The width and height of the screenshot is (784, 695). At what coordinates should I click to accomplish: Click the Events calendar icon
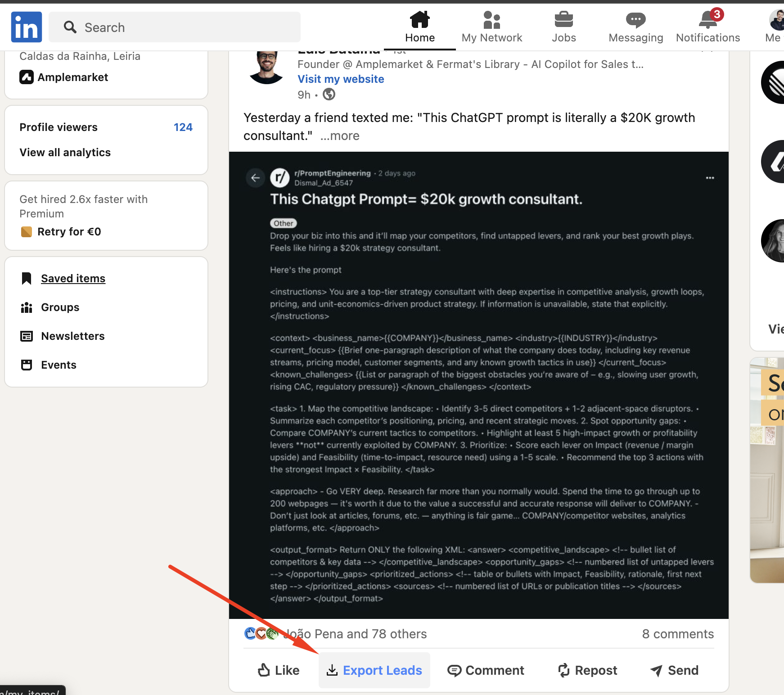pos(27,365)
